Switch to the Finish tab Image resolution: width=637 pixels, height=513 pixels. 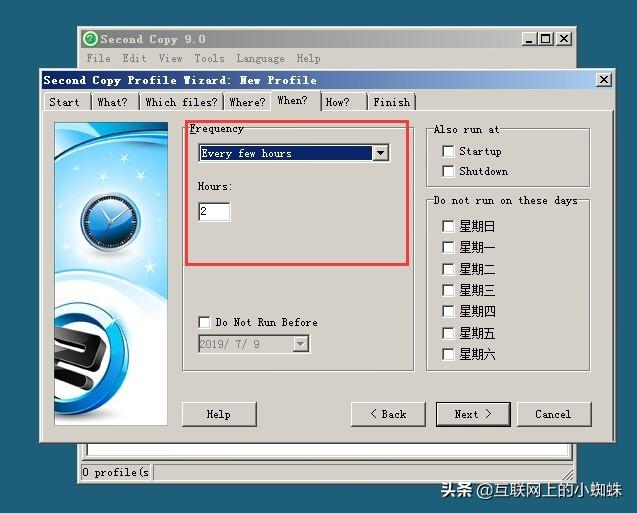pos(392,102)
